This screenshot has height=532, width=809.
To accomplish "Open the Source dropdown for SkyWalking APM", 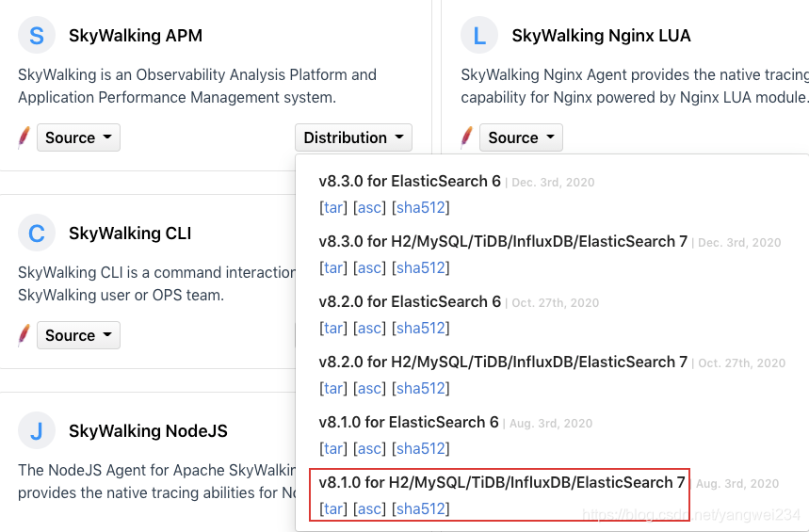I will (78, 137).
